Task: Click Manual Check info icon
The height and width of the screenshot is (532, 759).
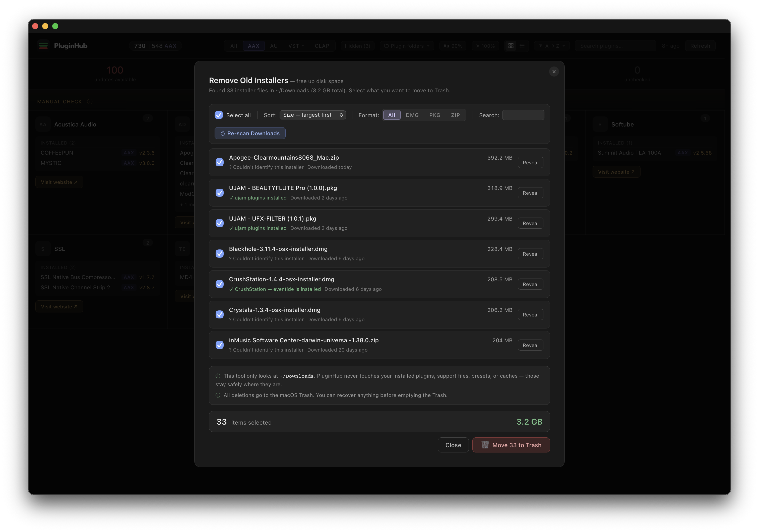Action: 90,101
